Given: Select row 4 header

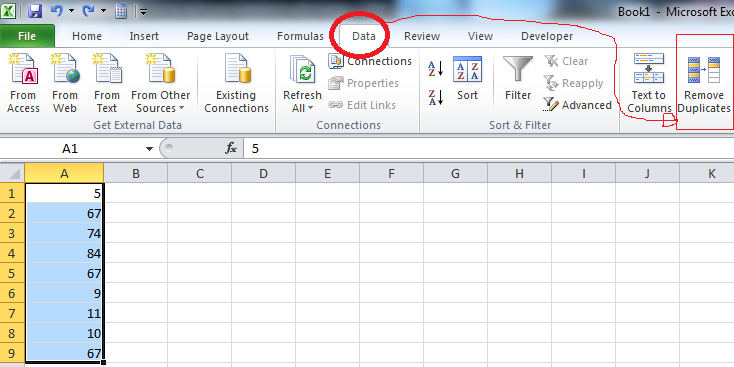Looking at the screenshot, I should [x=12, y=253].
